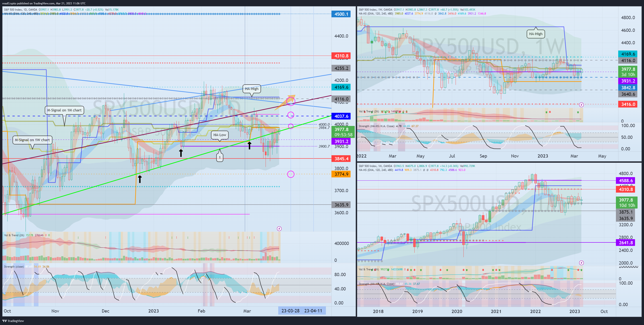Click the red 4310.8 price label on daily chart

(341, 56)
